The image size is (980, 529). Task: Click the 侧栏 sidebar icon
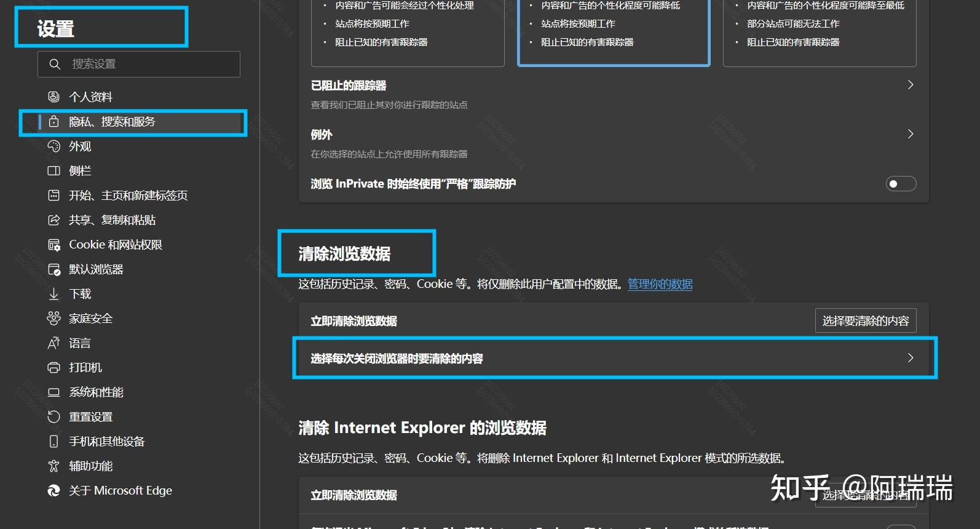(x=54, y=170)
